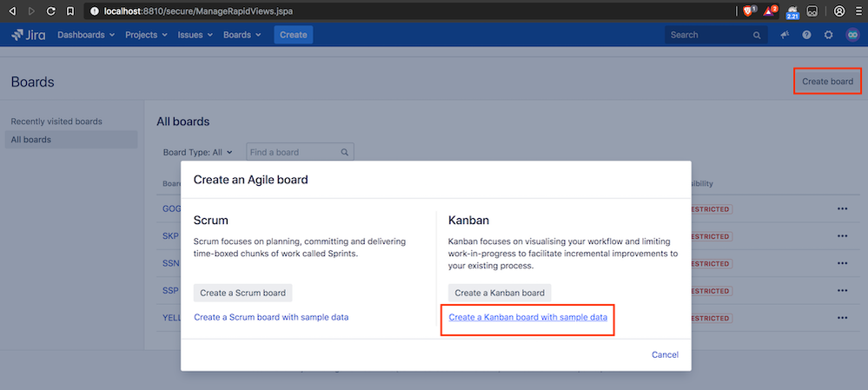
Task: Click the Create a Kanban board button
Action: coord(500,294)
